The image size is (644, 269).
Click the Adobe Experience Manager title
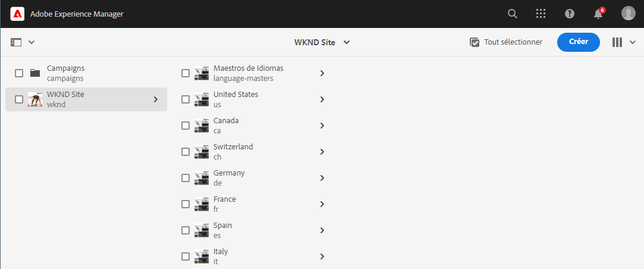click(77, 14)
